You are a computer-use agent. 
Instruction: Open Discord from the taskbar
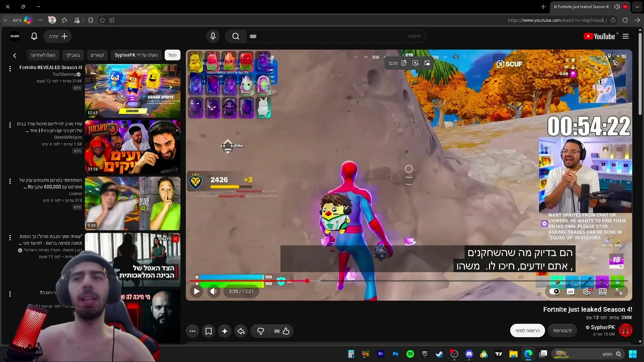(x=469, y=354)
